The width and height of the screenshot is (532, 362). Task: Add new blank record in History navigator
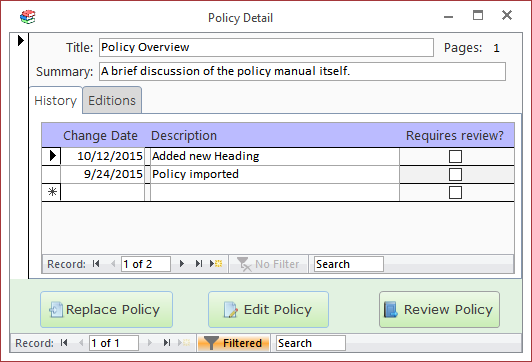click(x=216, y=264)
